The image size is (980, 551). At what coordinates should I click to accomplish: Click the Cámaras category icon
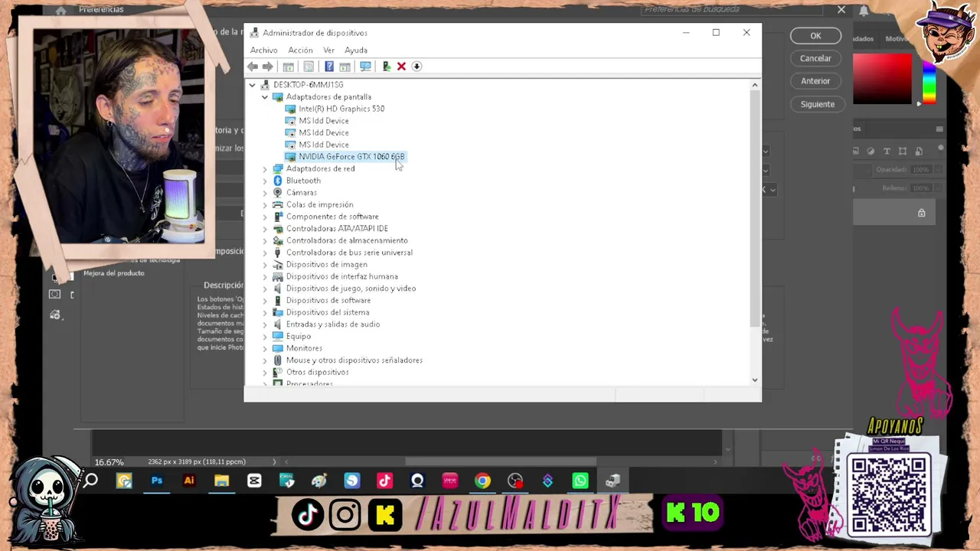[x=278, y=193]
